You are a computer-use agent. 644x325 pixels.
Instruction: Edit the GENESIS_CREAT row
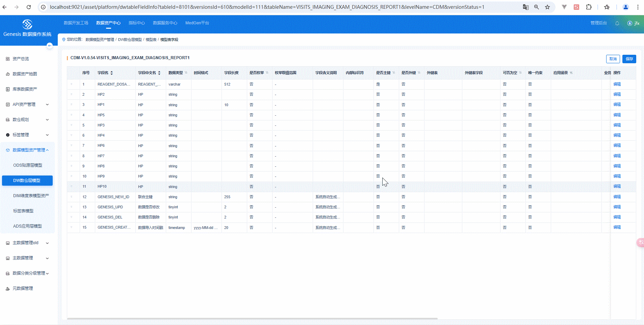pos(617,227)
